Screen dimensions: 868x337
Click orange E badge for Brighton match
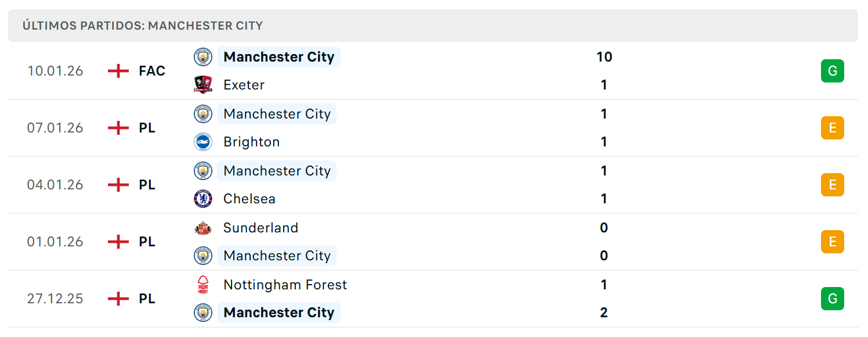pyautogui.click(x=833, y=128)
